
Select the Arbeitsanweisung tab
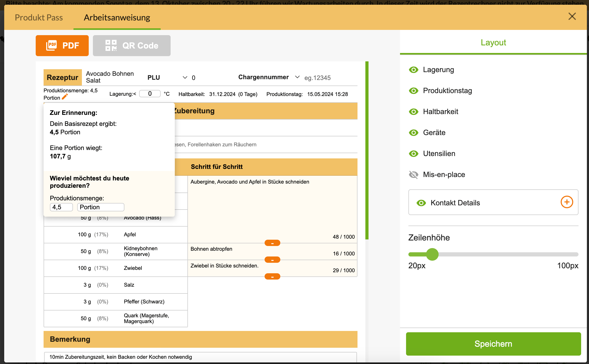pyautogui.click(x=117, y=18)
